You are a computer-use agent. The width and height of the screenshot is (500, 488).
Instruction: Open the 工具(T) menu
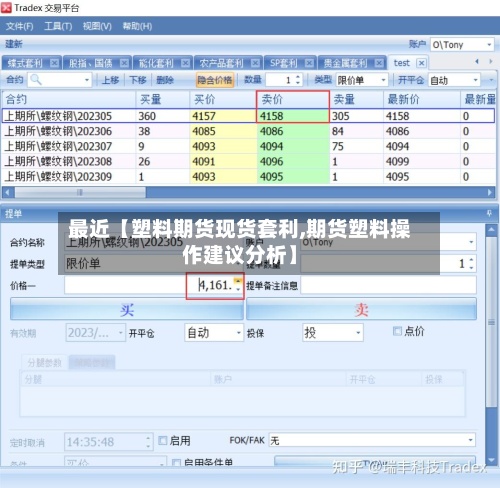point(58,26)
